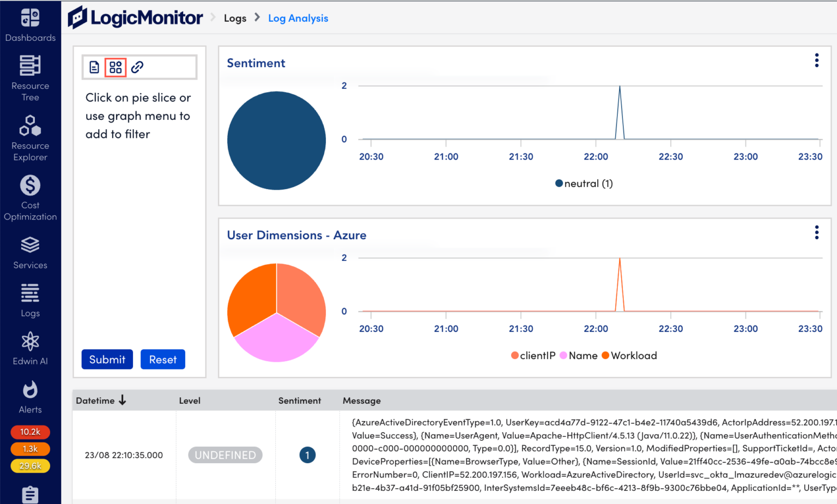Select the raw query text icon
Viewport: 837px width, 504px height.
click(94, 67)
